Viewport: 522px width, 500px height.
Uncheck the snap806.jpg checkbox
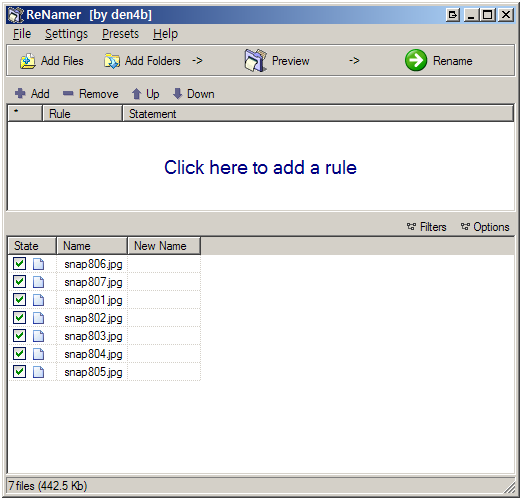point(19,264)
